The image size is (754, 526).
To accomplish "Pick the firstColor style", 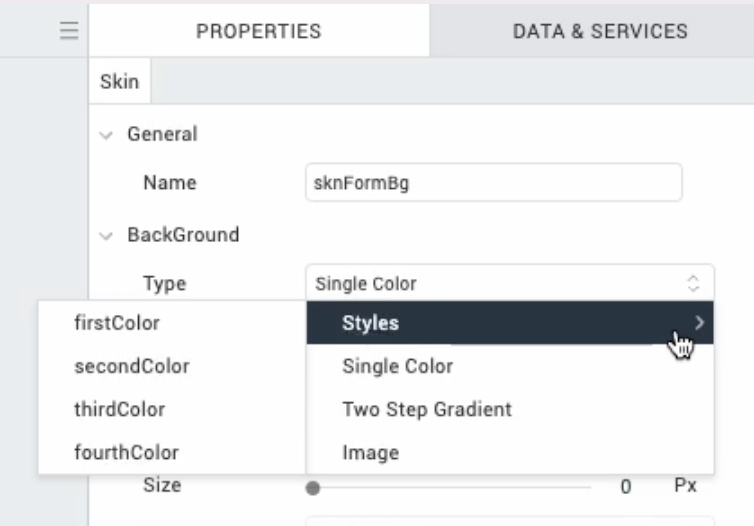I will tap(116, 323).
